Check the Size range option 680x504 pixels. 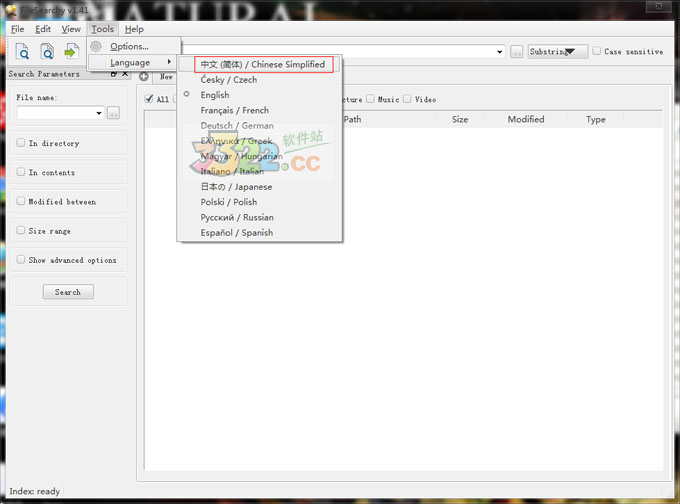[x=21, y=230]
